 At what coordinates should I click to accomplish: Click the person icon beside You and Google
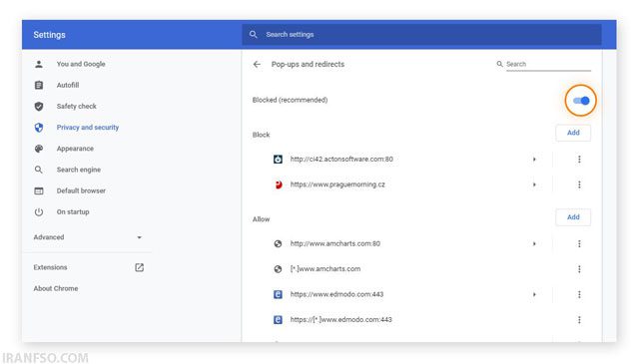coord(39,64)
